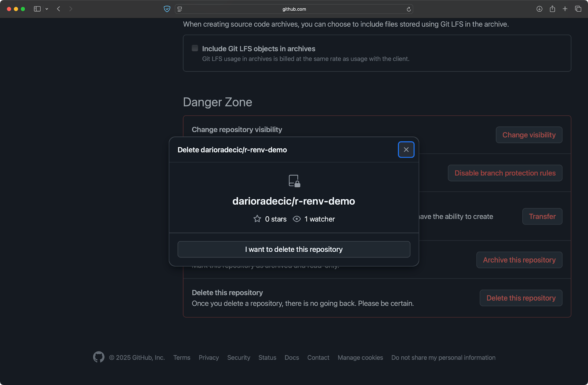Click Do not share my personal information

[443, 357]
